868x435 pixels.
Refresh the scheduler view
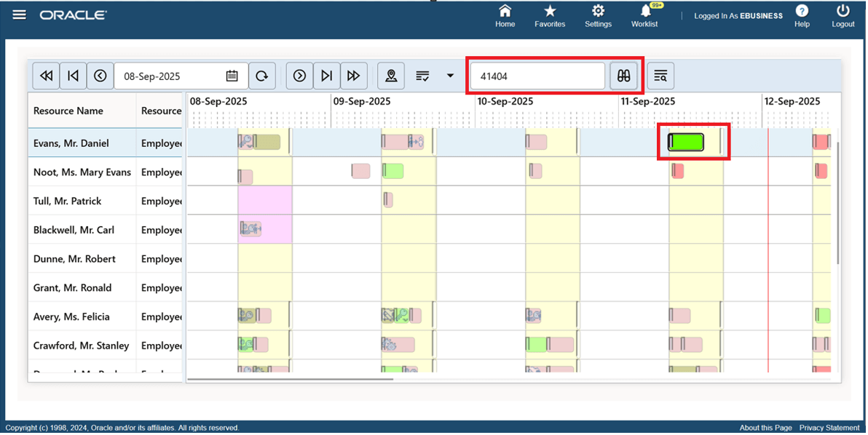[262, 75]
